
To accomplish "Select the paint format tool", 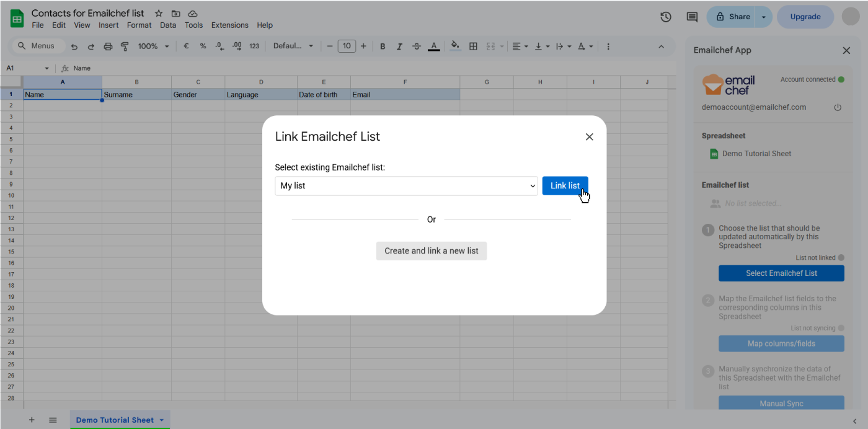I will 125,46.
